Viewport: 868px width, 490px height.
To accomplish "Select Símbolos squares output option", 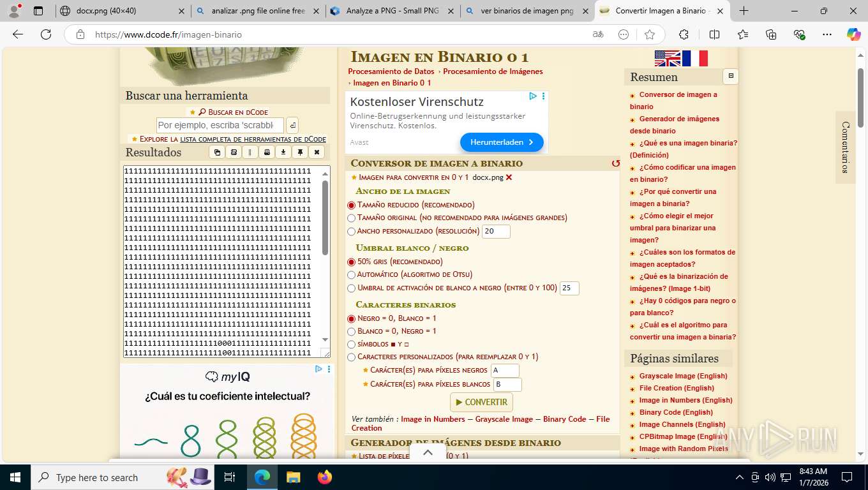I will point(351,345).
